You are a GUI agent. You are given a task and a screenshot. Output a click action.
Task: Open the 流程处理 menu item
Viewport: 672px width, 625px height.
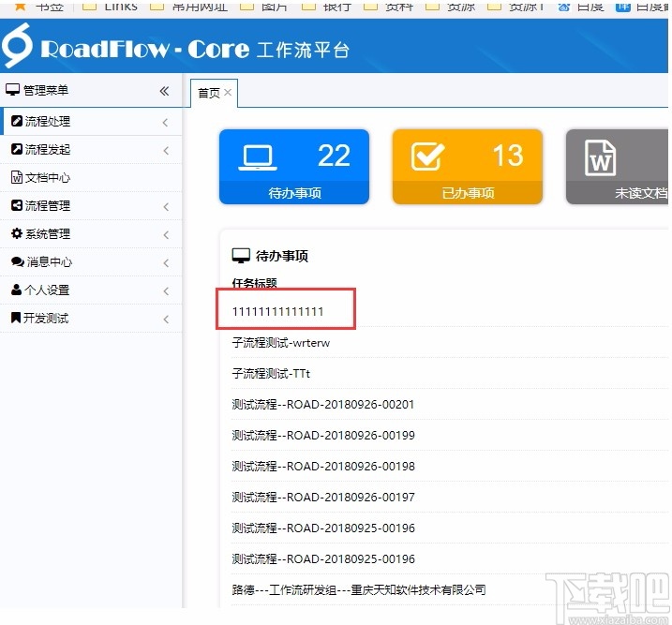click(x=91, y=122)
